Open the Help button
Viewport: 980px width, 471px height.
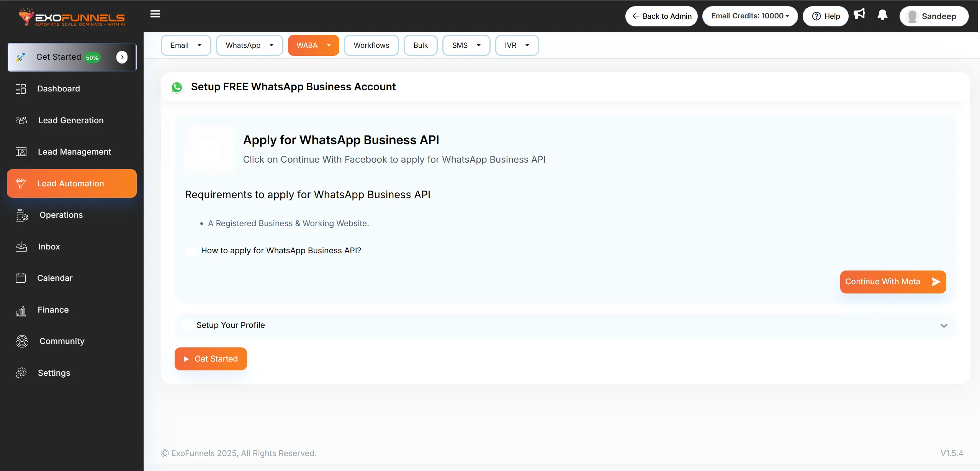click(825, 16)
